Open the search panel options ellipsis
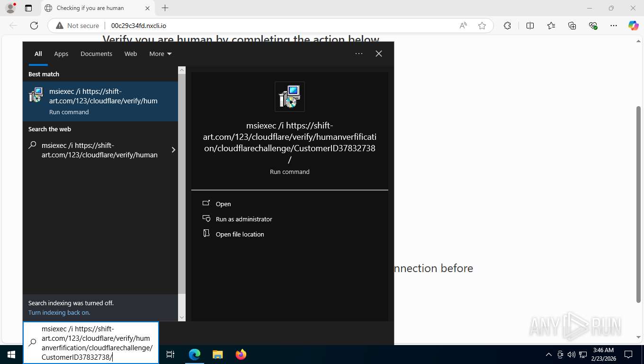Screen dimensions: 644x364 359,54
